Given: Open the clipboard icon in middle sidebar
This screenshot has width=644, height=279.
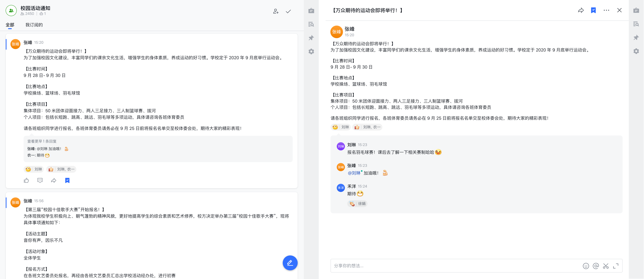Looking at the screenshot, I should (x=311, y=11).
